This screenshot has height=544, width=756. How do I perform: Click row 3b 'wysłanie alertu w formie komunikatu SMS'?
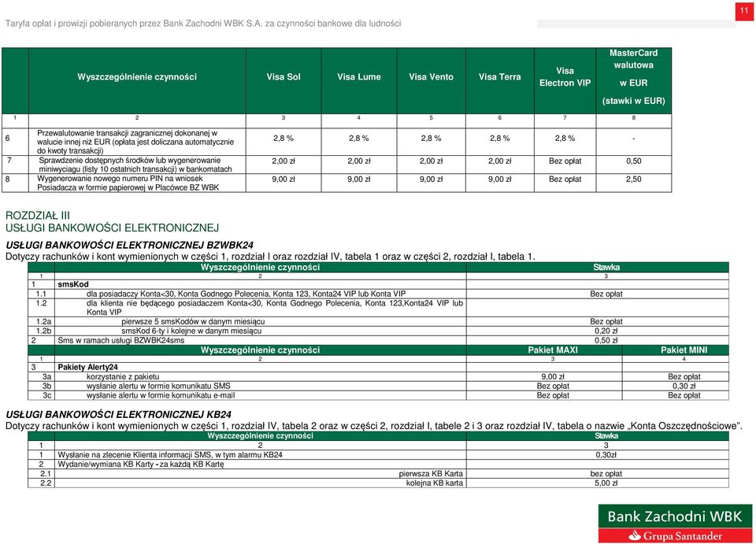click(158, 386)
